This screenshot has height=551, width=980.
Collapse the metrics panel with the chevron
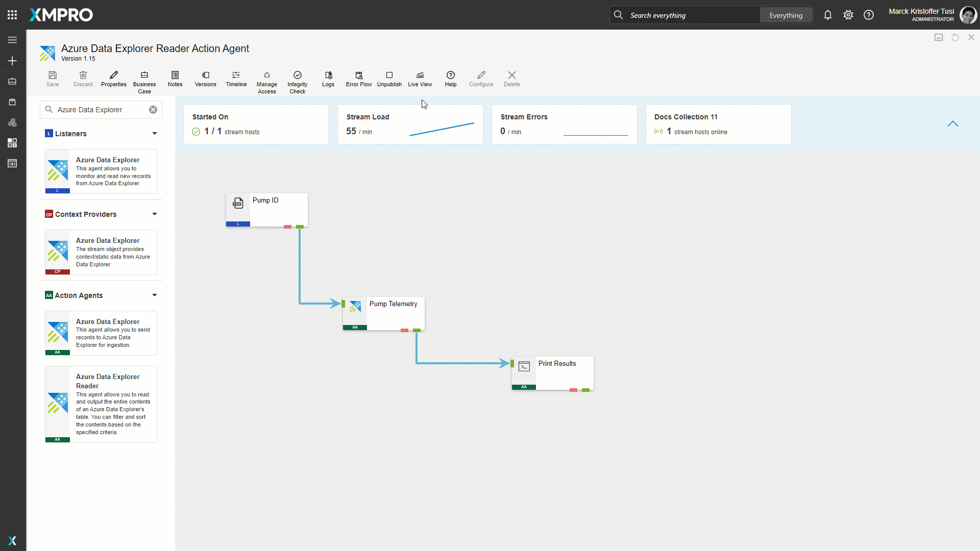click(953, 124)
